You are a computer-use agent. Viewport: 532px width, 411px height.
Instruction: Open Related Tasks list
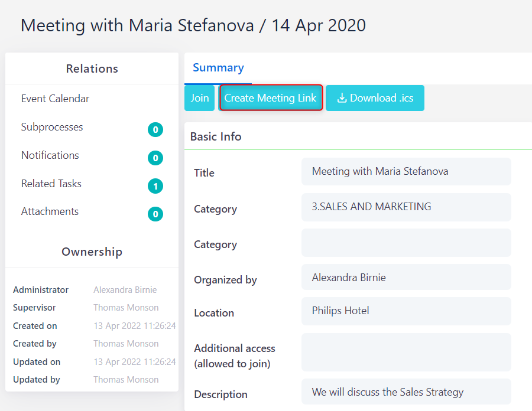[x=51, y=184]
